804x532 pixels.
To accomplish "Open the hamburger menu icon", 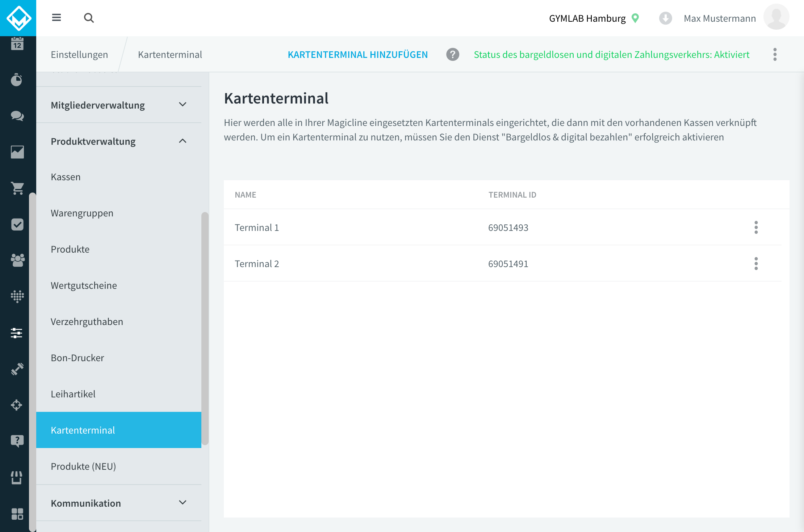I will (56, 17).
